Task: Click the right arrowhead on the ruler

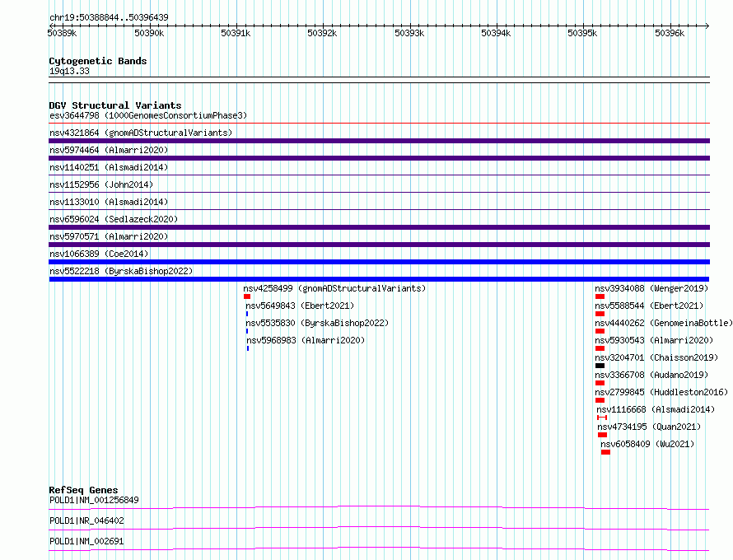Action: point(707,26)
